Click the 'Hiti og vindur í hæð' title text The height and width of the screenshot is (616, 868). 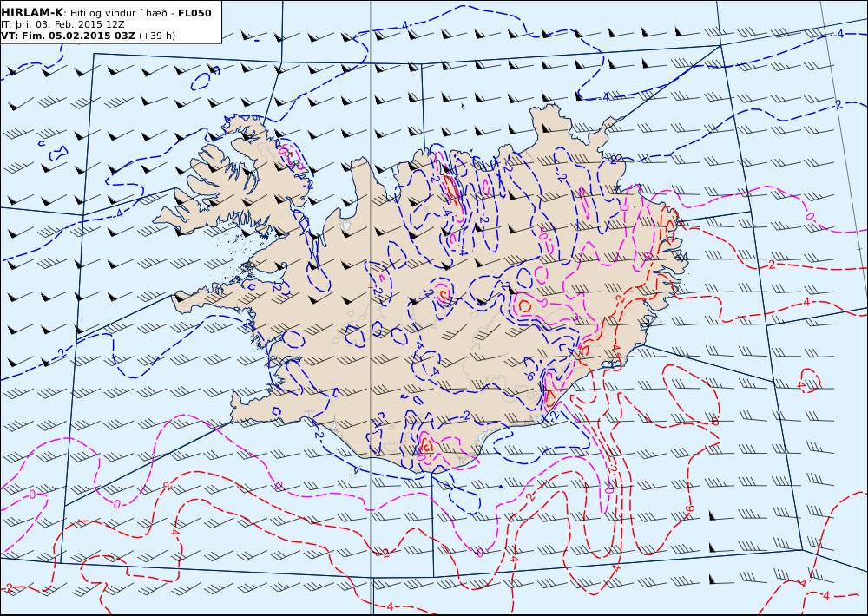click(118, 13)
